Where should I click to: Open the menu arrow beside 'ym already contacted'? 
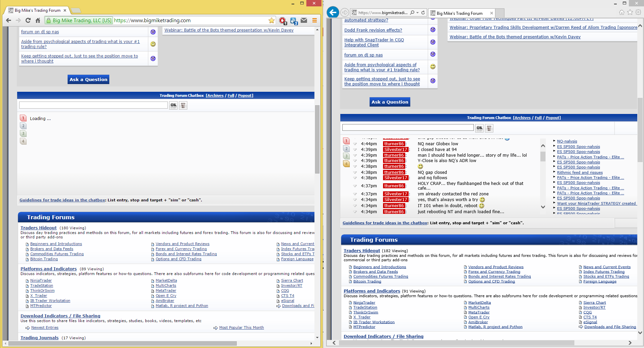click(x=355, y=194)
